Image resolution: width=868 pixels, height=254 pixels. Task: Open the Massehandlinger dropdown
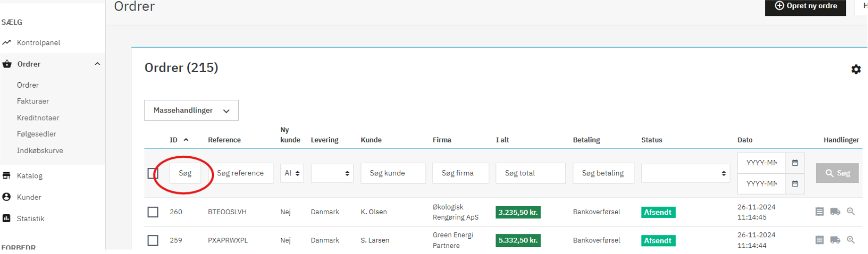[x=191, y=110]
